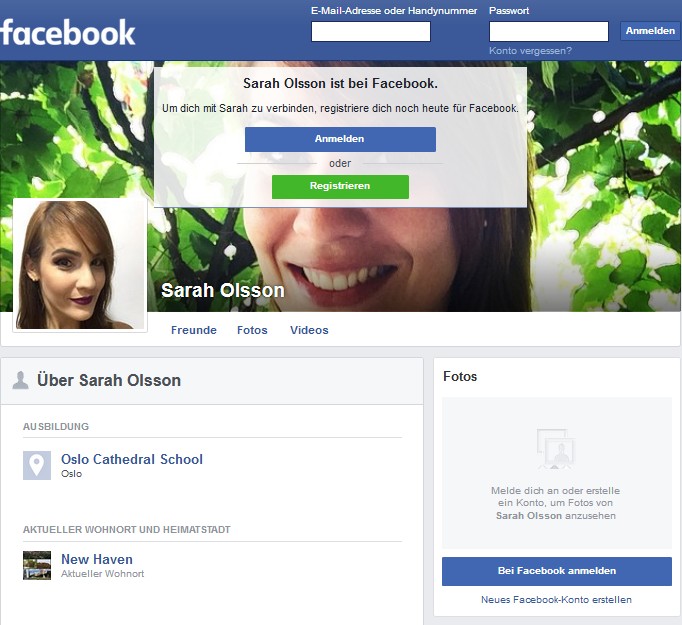Open the Oslo Cathedral School link

pos(132,459)
